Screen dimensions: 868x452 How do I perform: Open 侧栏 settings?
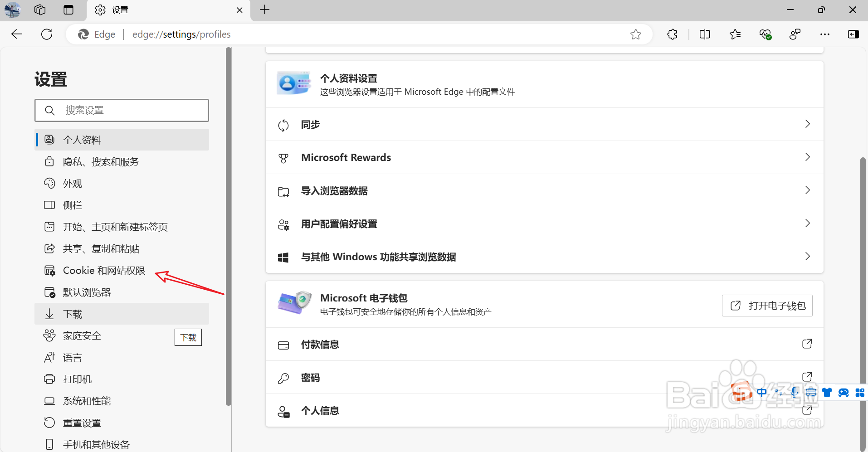122,205
